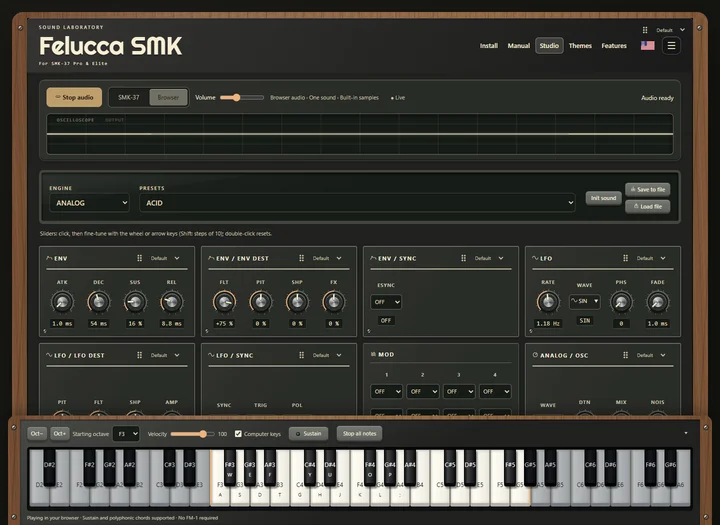
Task: Click the DEC envelope knob
Action: [98, 302]
